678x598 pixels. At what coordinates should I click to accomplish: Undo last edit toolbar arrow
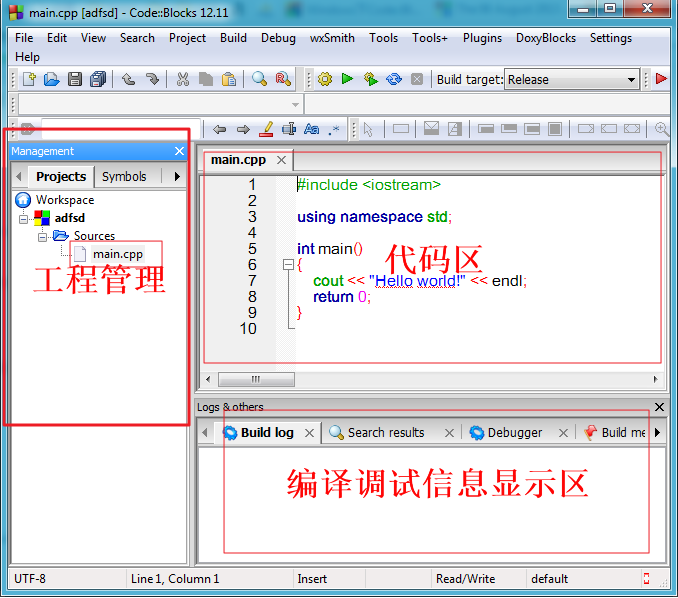click(128, 80)
